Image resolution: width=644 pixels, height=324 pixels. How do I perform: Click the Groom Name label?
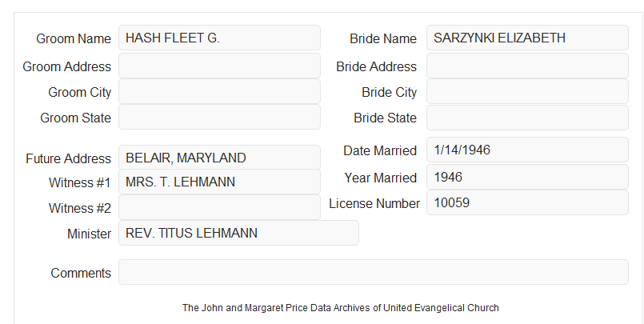coord(74,38)
